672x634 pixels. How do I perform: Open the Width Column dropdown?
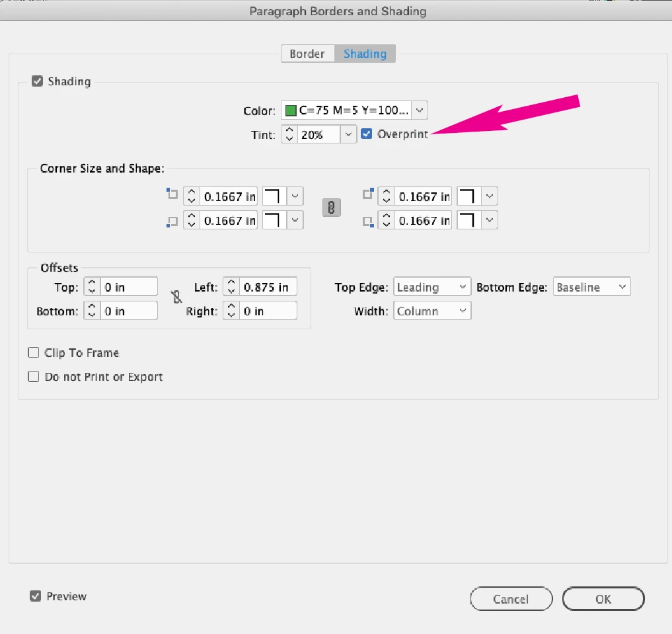pos(432,310)
